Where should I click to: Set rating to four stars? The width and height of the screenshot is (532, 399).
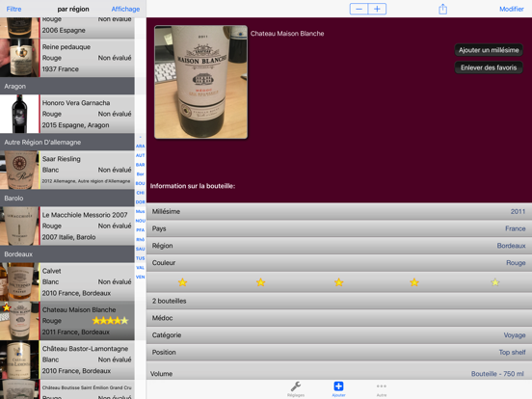coord(414,282)
